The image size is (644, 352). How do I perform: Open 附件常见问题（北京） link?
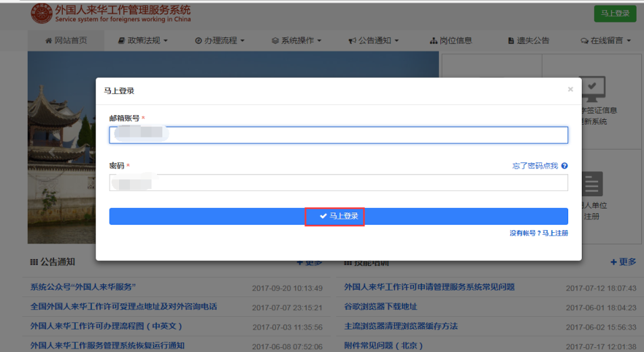tap(383, 345)
